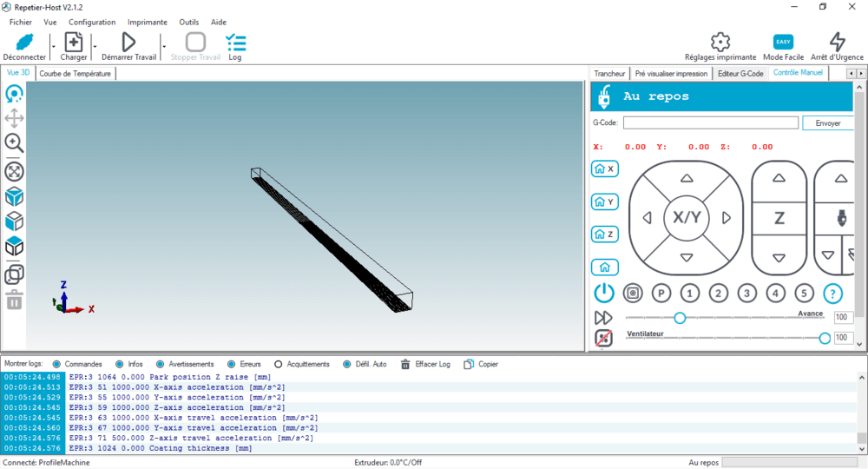868x469 pixels.
Task: Click Copier to copy the log
Action: (481, 365)
